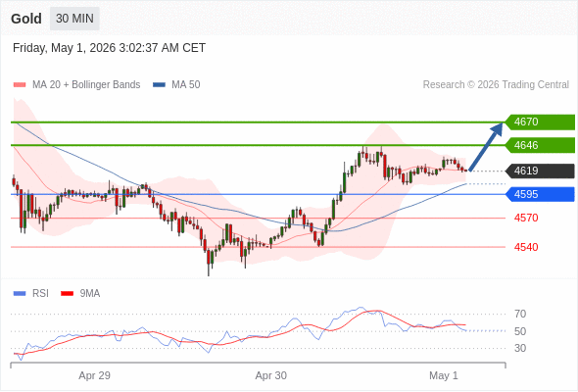Viewport: 578px width, 392px height.
Task: Select the MA 20 + Bollinger Bands legend label
Action: pyautogui.click(x=86, y=85)
